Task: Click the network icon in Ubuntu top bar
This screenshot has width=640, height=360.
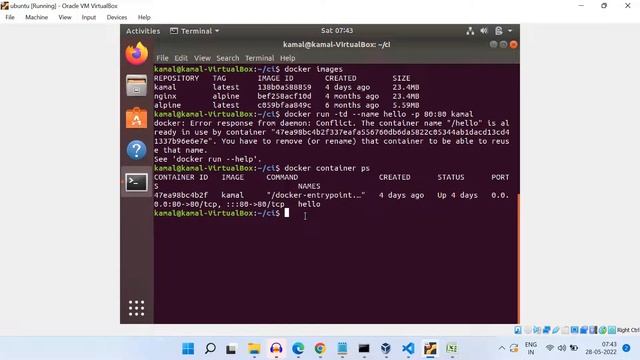Action: pos(470,31)
